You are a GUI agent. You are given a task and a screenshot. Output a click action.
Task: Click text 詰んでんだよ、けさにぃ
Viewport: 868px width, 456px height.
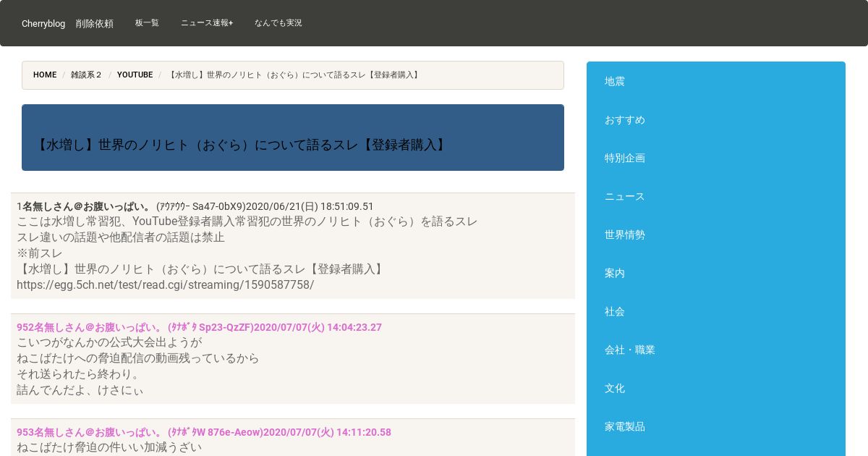(80, 390)
